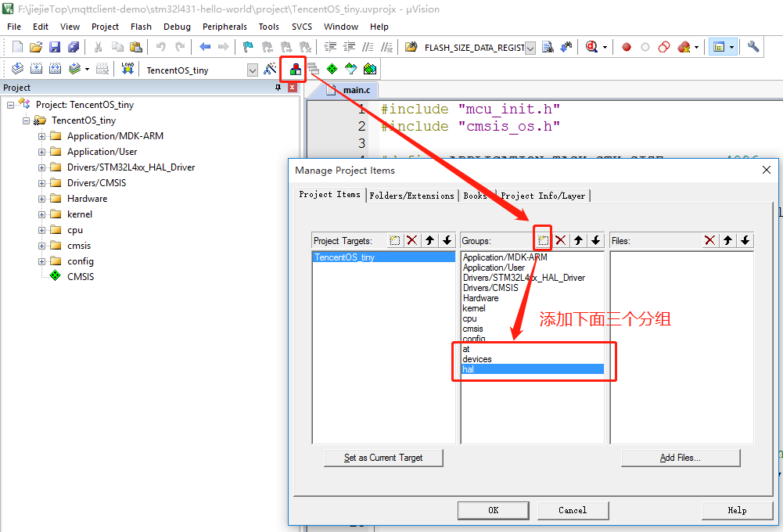Select TencentOS_tiny in Project Targets list
Screen dimensions: 783x532
point(383,257)
